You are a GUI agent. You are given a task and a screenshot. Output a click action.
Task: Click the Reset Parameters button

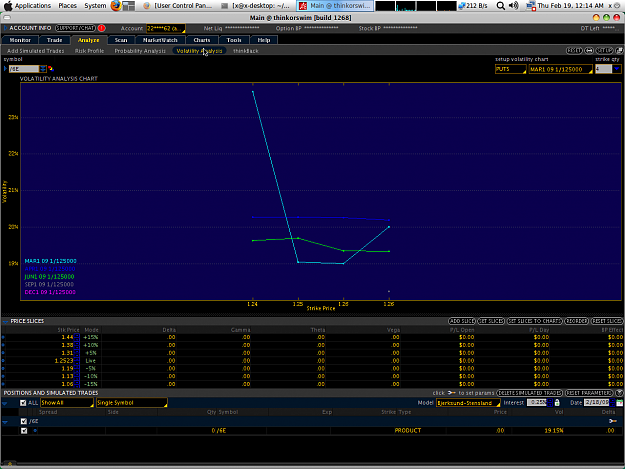click(x=589, y=393)
